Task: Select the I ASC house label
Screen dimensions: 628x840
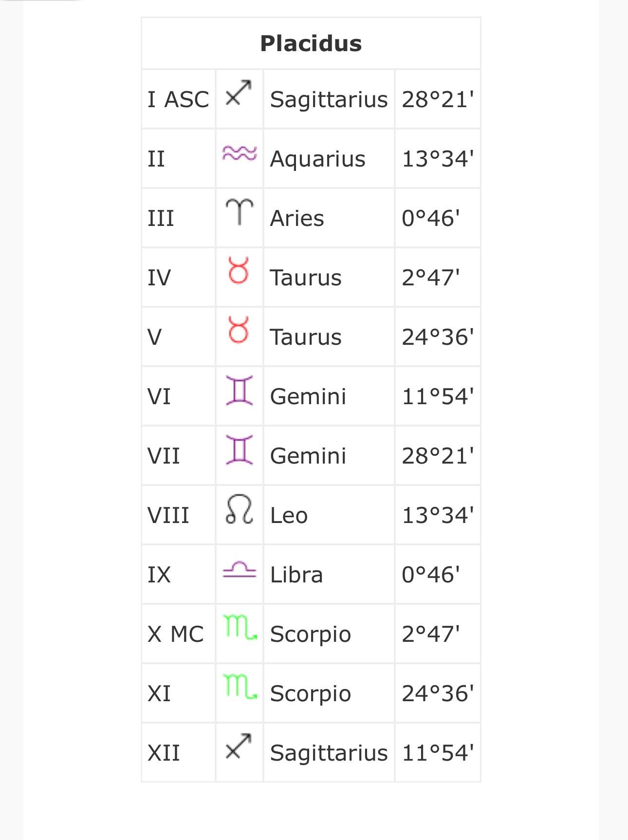Action: click(178, 99)
